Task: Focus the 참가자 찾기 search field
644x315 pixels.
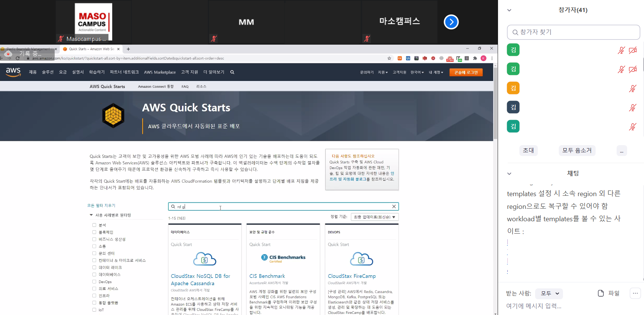Action: click(573, 32)
